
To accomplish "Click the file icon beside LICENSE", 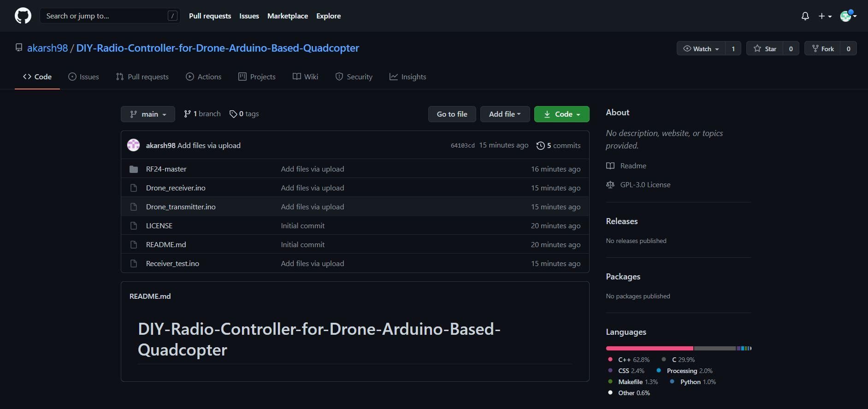I will [x=134, y=226].
